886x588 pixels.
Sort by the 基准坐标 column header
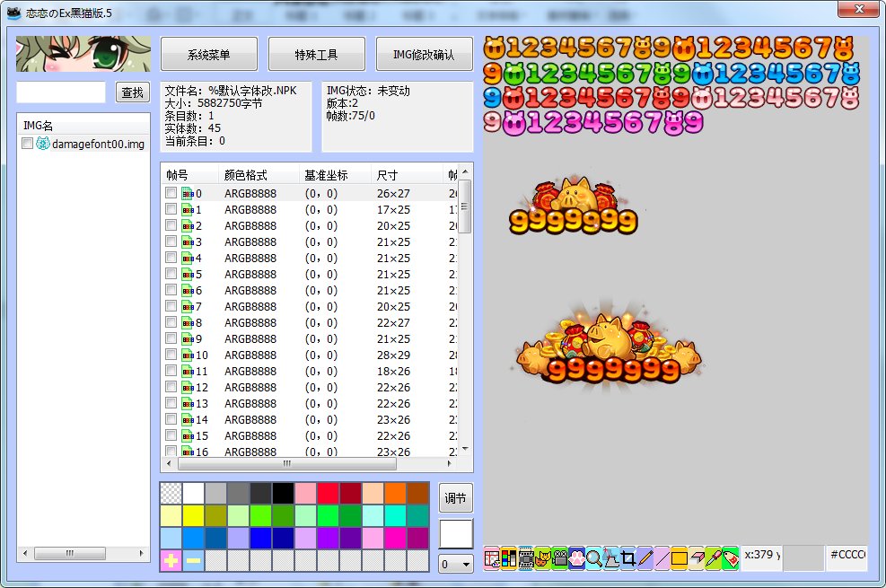coord(335,174)
